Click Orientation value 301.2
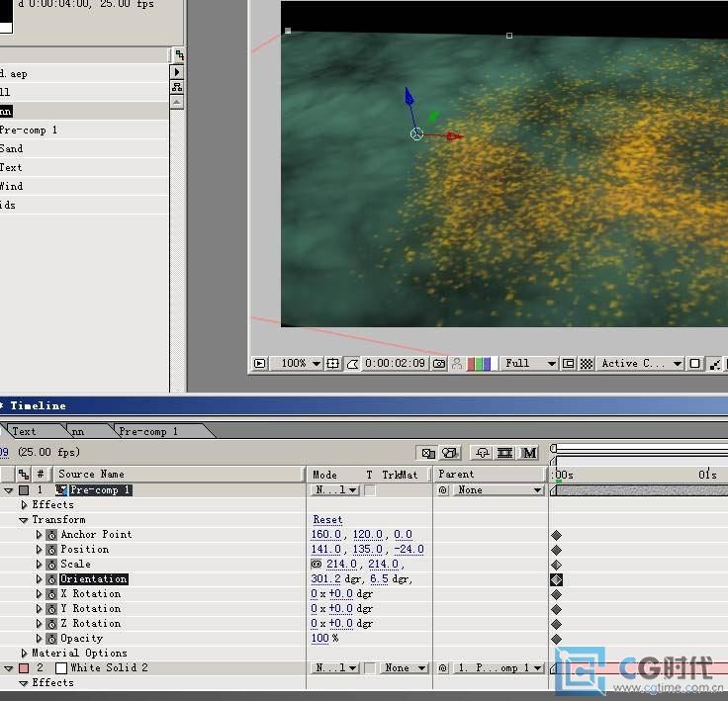Image resolution: width=728 pixels, height=701 pixels. (x=326, y=579)
